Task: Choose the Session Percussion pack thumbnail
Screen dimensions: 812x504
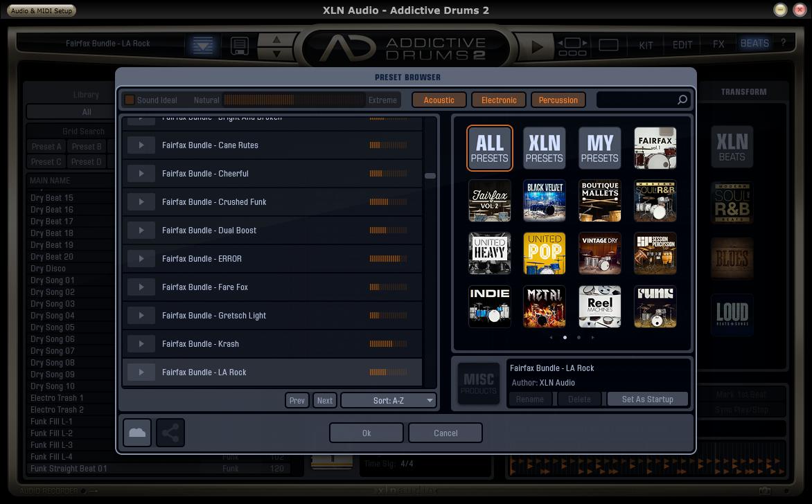Action: coord(655,253)
